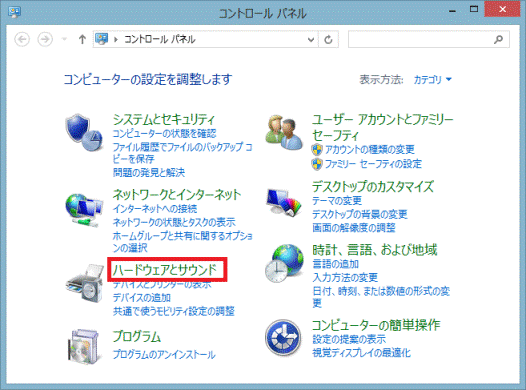Close the Control Panel window
This screenshot has height=390, width=526.
tap(502, 9)
